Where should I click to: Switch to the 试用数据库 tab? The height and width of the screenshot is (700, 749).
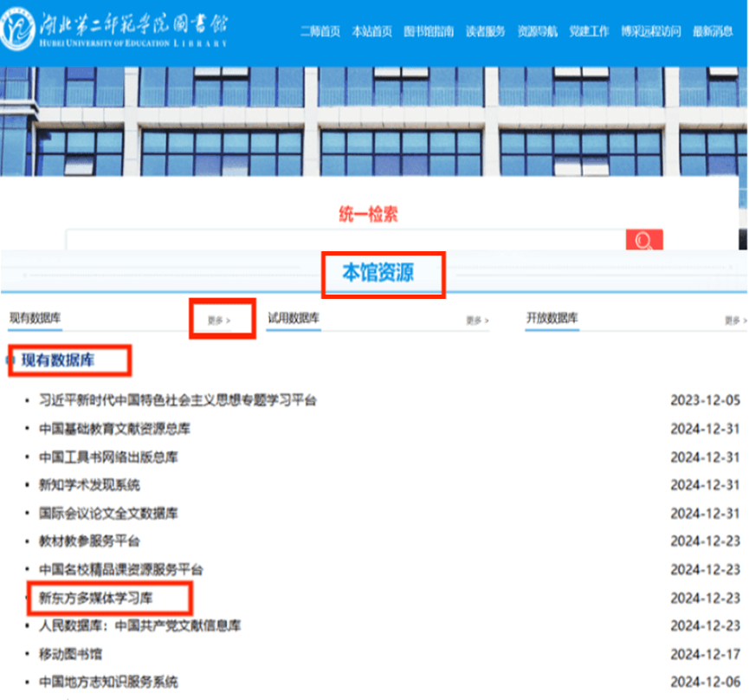294,319
